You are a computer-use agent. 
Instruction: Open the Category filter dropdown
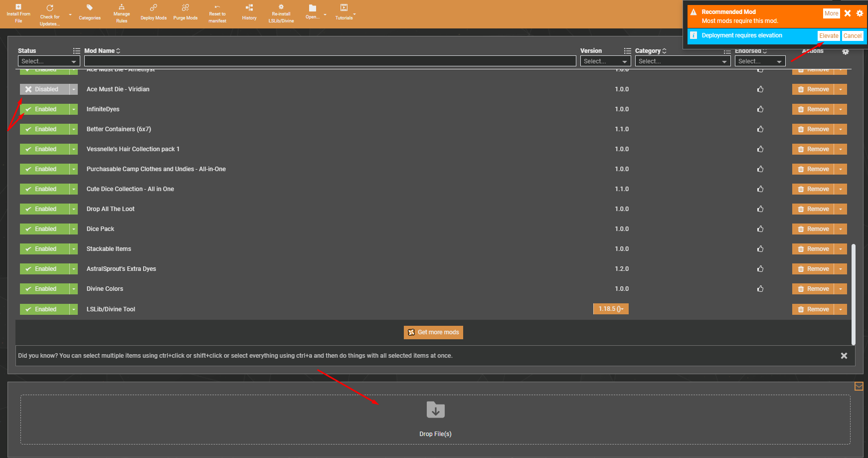[683, 61]
